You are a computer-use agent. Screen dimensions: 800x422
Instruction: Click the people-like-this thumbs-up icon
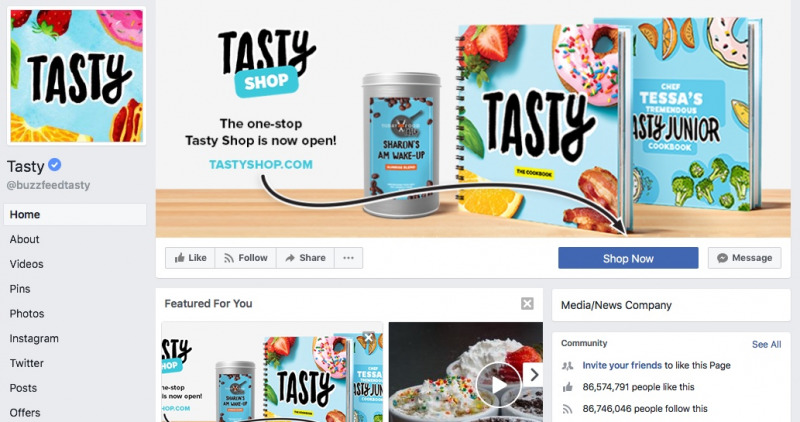[x=567, y=387]
